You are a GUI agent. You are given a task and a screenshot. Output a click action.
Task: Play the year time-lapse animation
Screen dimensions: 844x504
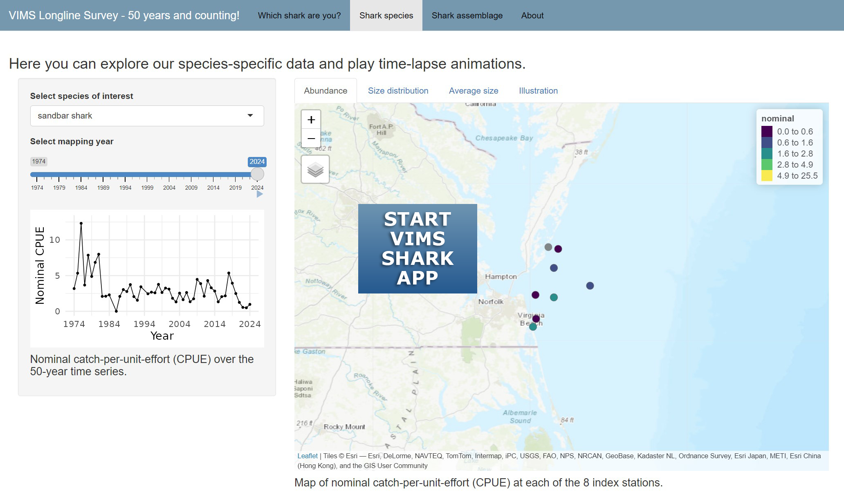[259, 195]
